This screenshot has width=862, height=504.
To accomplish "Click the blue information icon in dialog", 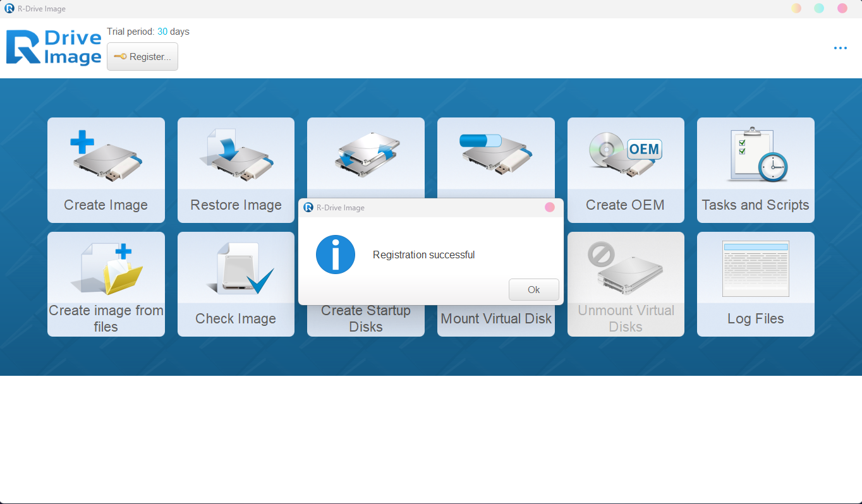I will click(x=336, y=255).
